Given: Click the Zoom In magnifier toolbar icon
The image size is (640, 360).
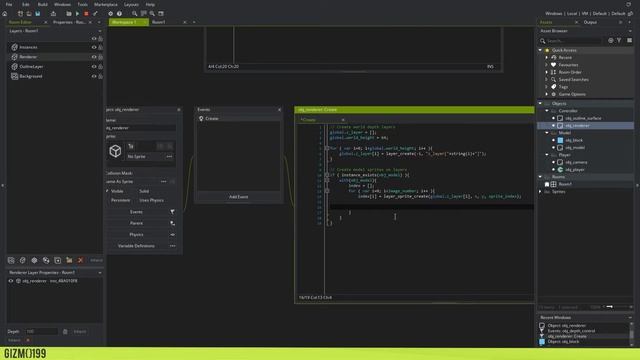Looking at the screenshot, I should click(152, 13).
